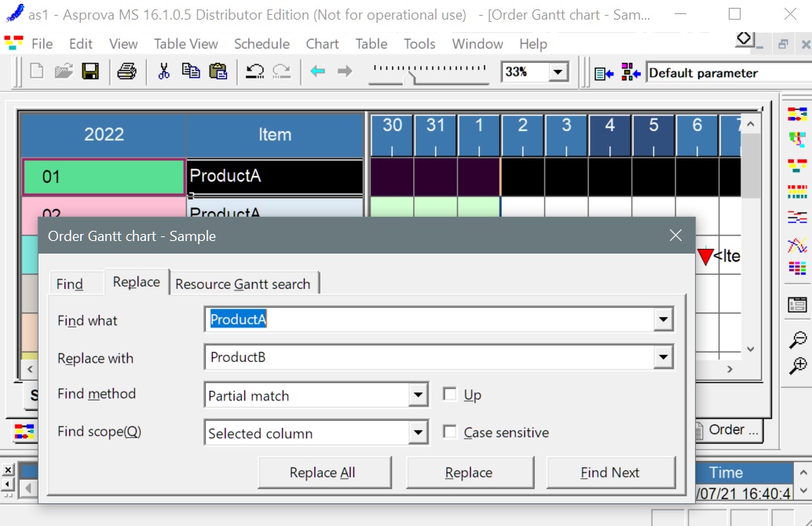Screen dimensions: 812x526
Task: Click the colored grid table sidebar icon
Action: [x=798, y=268]
